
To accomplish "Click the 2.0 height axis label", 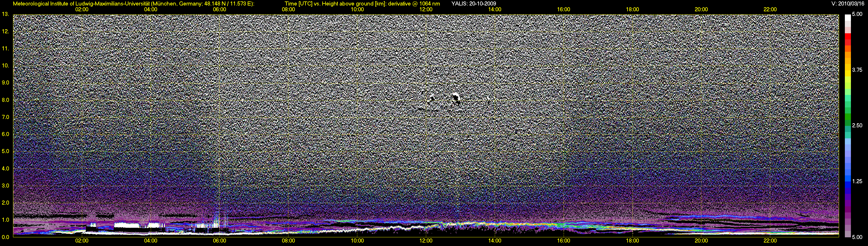I will click(x=5, y=203).
